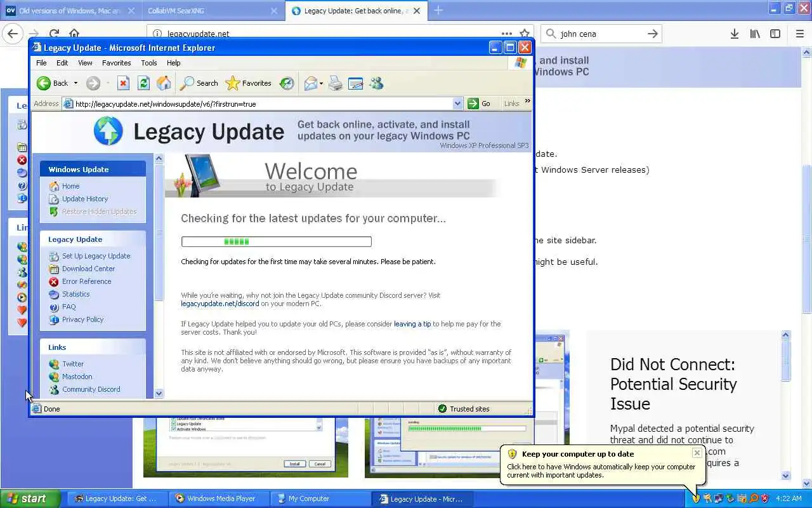This screenshot has height=508, width=812.
Task: Click the Mail envelope icon in IE toolbar
Action: (x=310, y=83)
